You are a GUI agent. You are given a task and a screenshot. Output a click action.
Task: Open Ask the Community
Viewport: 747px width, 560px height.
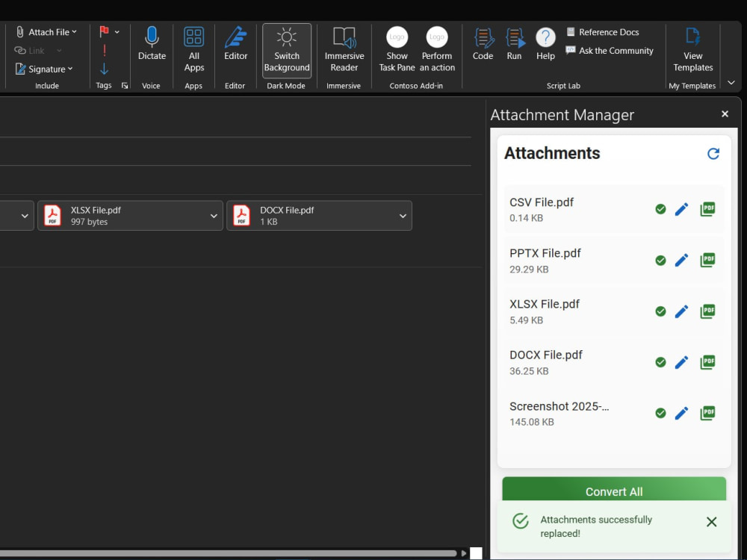pos(610,51)
